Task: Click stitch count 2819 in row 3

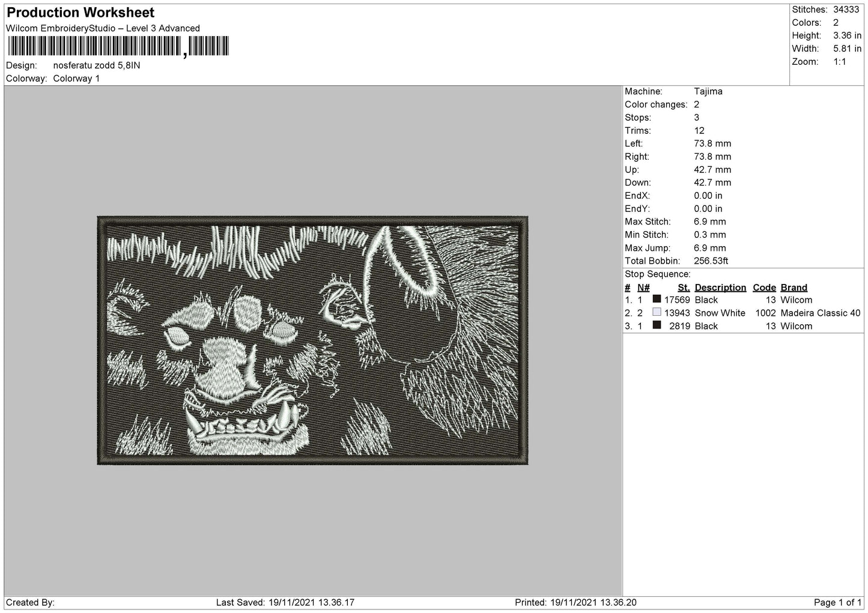Action: coord(680,327)
